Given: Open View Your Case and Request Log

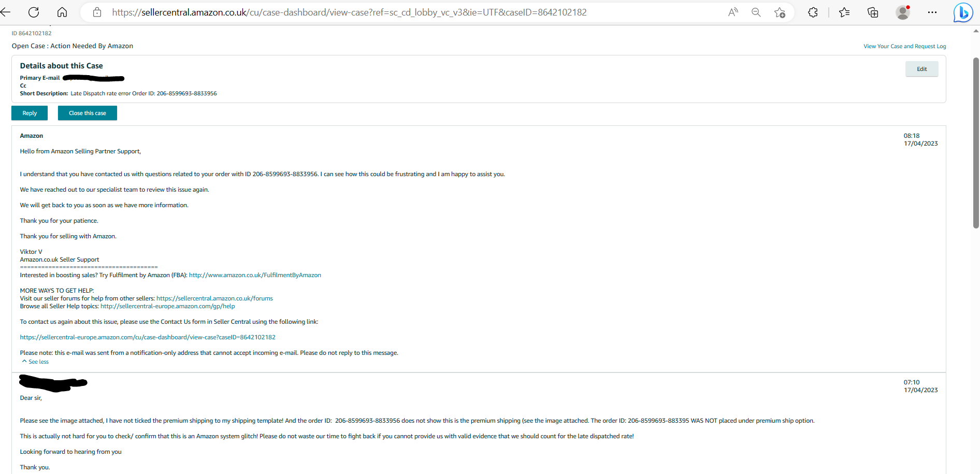Looking at the screenshot, I should [904, 47].
